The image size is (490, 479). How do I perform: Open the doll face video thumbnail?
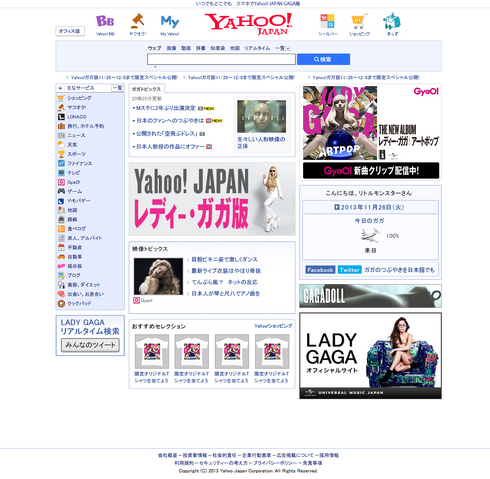261,116
